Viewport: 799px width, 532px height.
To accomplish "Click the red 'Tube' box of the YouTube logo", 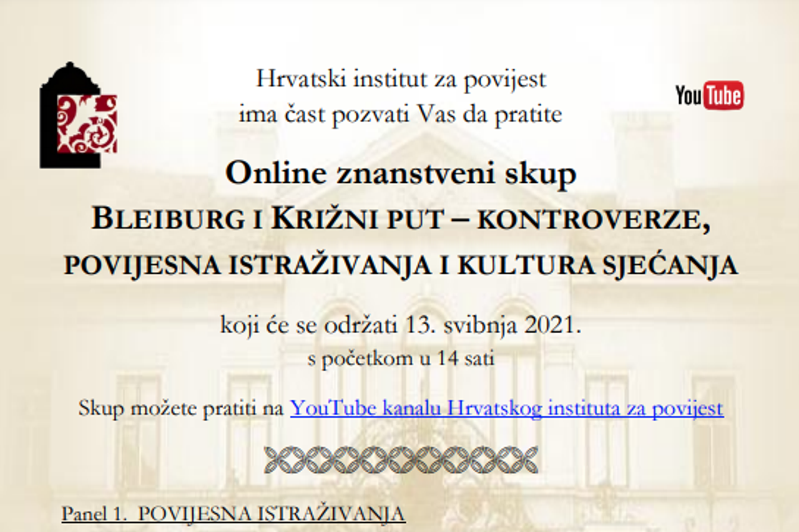I will [x=723, y=95].
